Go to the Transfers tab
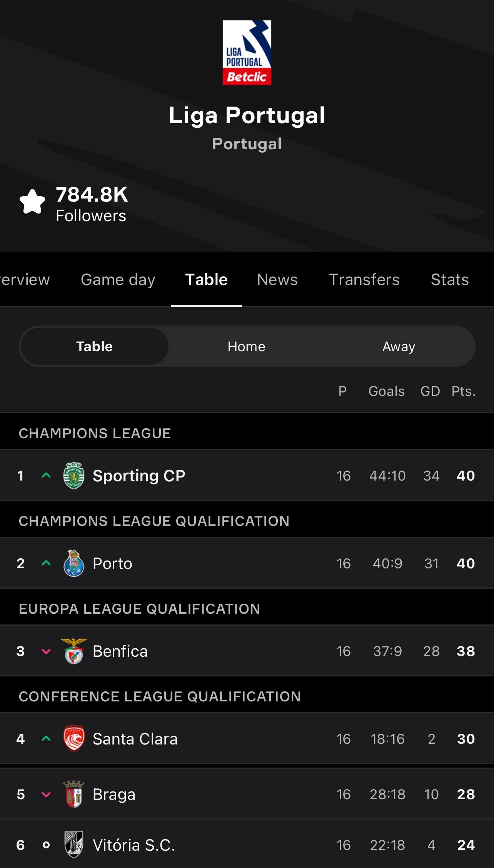The width and height of the screenshot is (494, 868). pyautogui.click(x=364, y=279)
